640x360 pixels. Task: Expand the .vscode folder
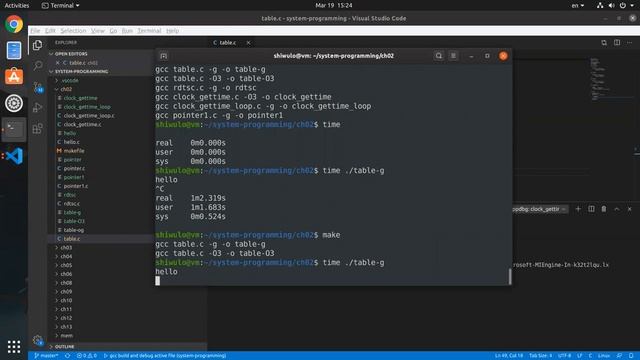(67, 80)
